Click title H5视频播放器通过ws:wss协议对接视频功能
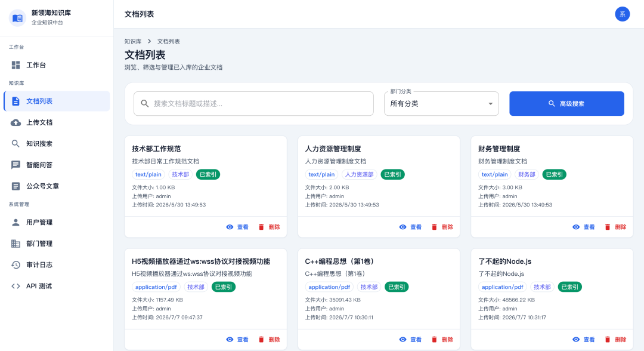Viewport: 644px width, 351px height. pyautogui.click(x=201, y=261)
